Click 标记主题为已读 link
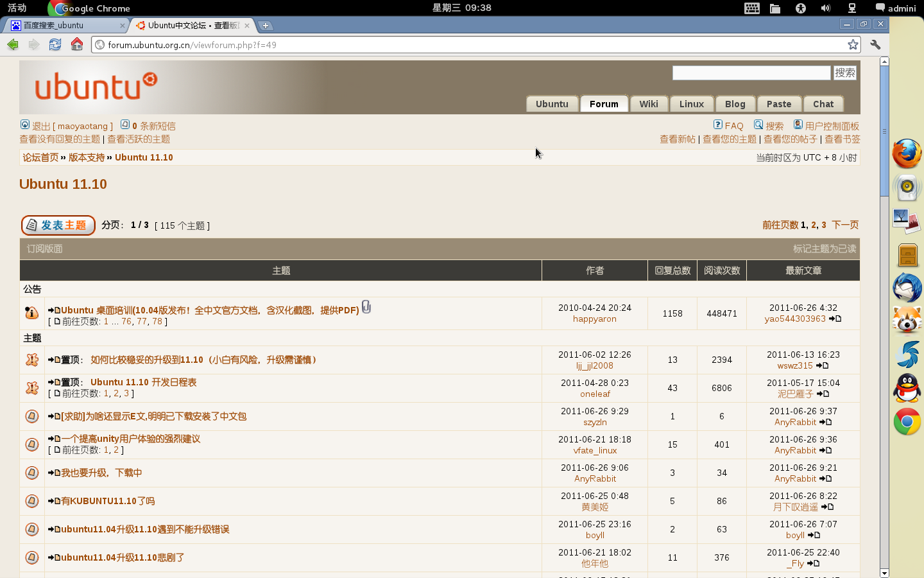 825,249
